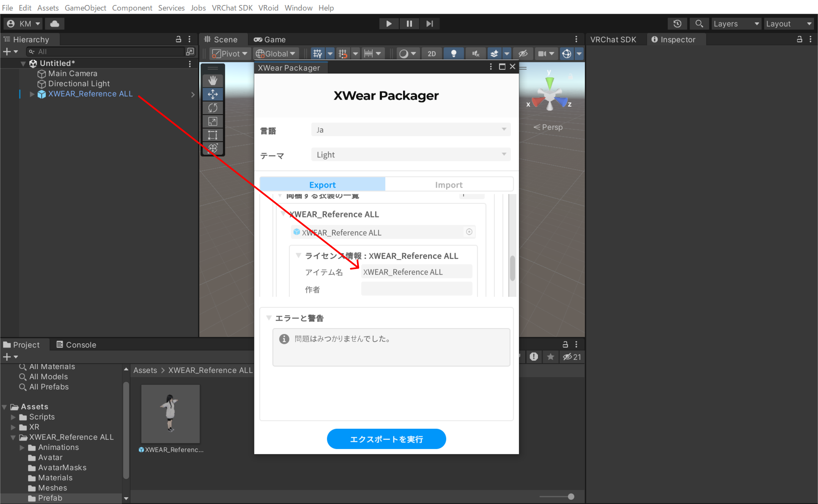Click the global search magnifier icon

(x=699, y=24)
